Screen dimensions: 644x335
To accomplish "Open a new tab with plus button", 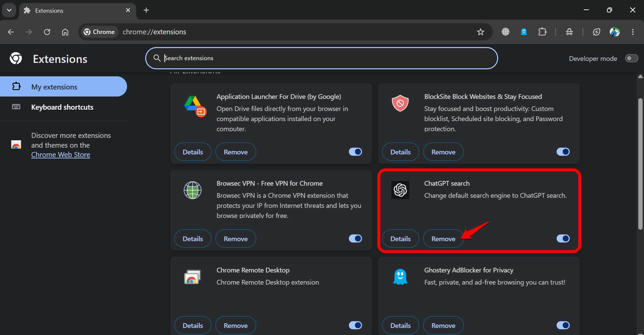I will (x=146, y=10).
